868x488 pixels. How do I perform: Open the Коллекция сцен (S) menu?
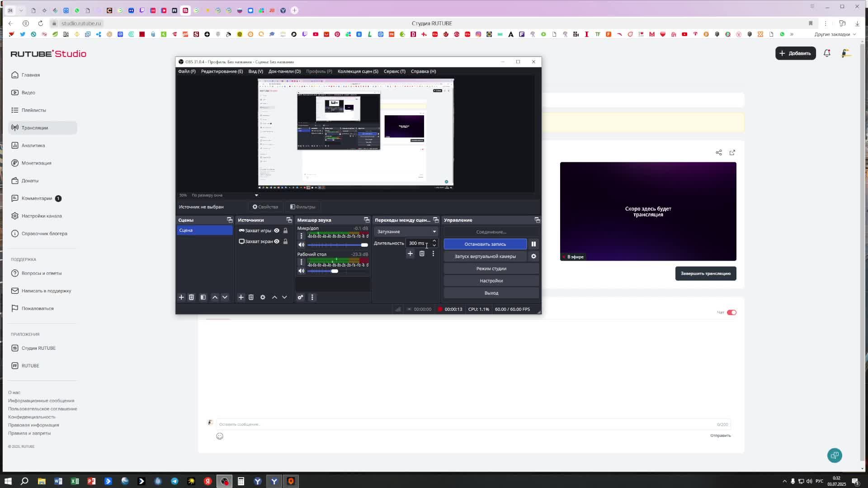click(x=358, y=71)
